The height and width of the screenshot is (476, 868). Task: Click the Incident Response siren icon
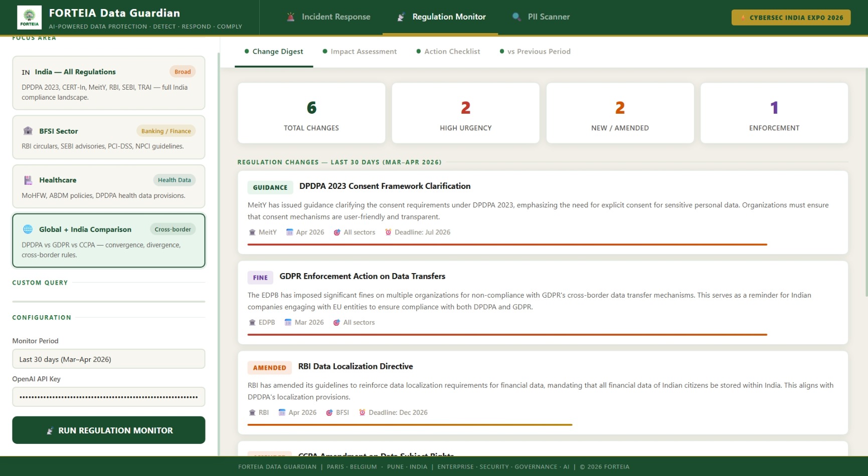point(290,17)
